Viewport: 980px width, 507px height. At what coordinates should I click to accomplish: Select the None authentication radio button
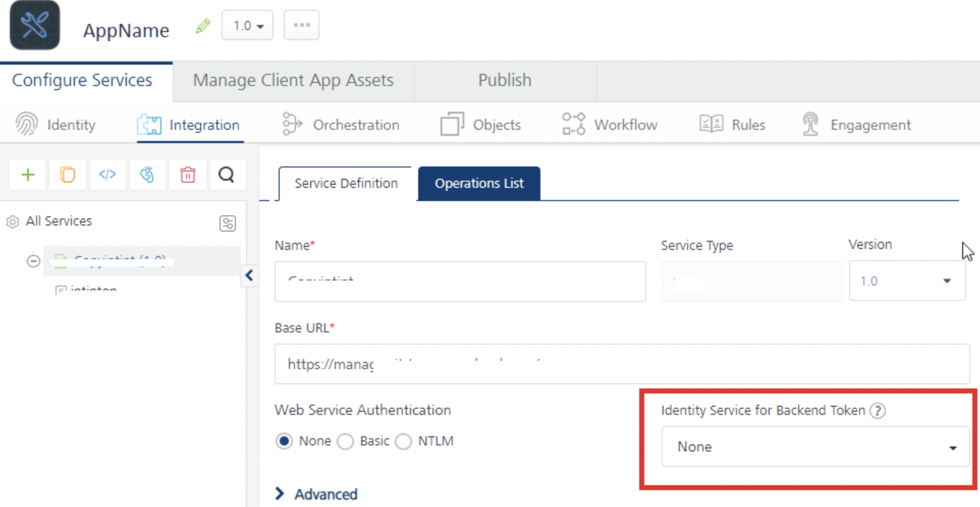(x=284, y=441)
